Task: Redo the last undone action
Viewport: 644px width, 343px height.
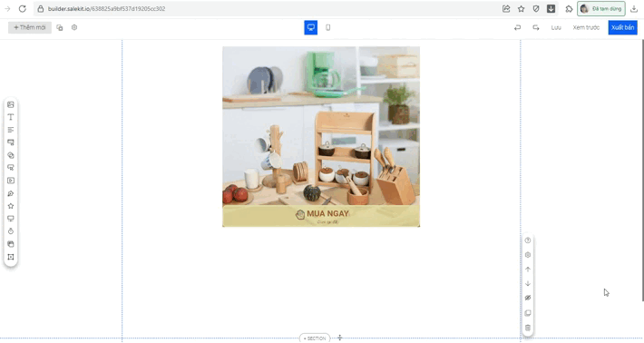Action: tap(536, 27)
